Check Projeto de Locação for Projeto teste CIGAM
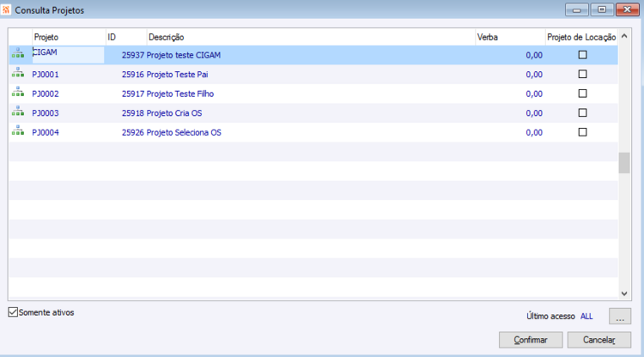644x357 pixels. tap(582, 55)
